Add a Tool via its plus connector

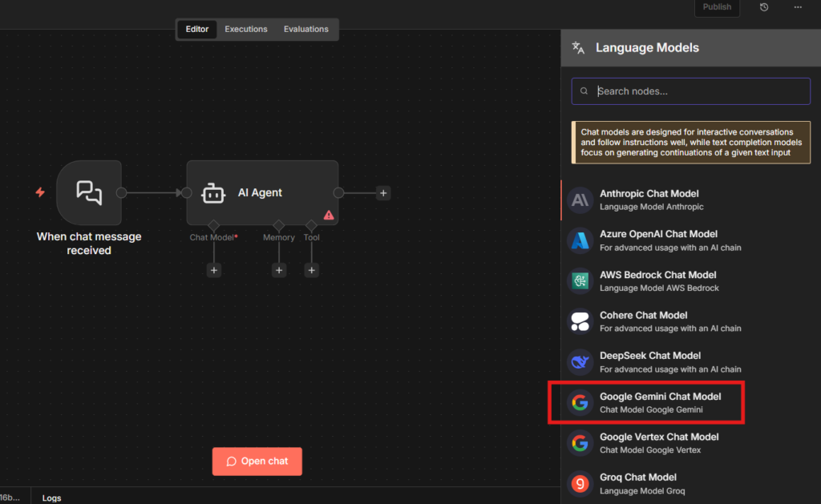(311, 270)
